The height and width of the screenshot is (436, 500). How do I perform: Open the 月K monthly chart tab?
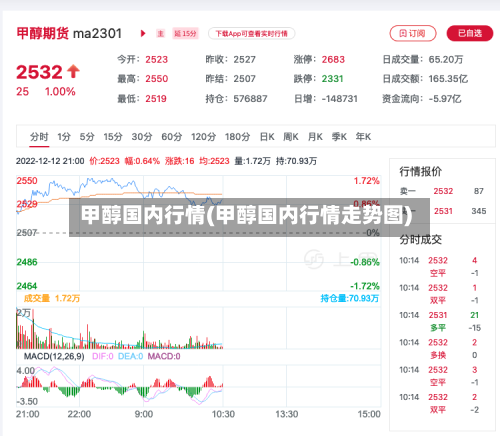pyautogui.click(x=315, y=137)
